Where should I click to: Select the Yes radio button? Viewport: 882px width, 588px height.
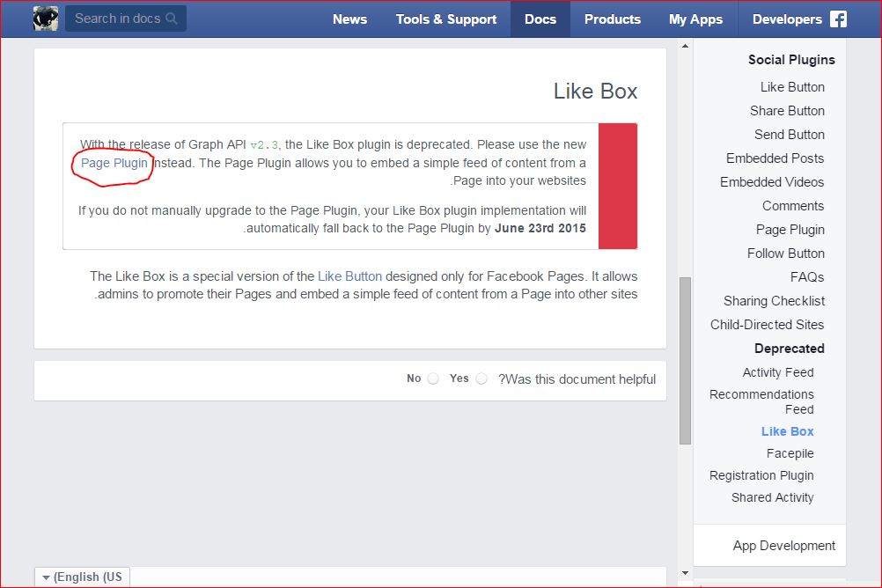[x=481, y=379]
